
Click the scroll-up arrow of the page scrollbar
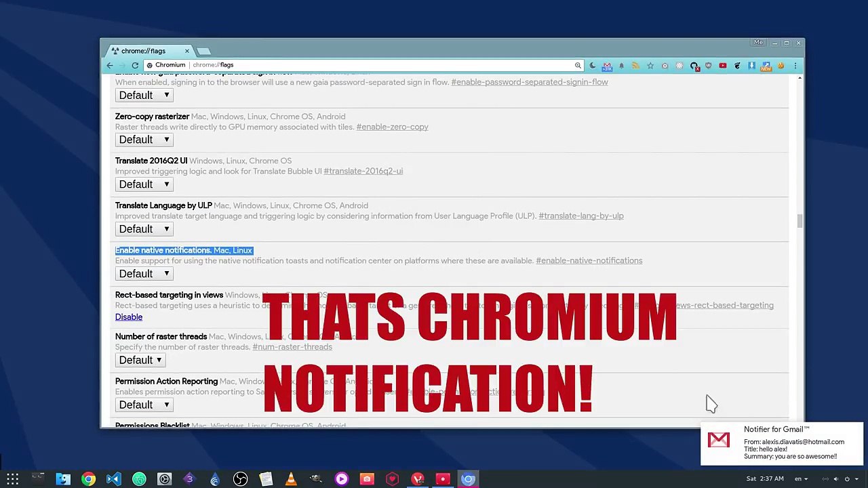click(800, 79)
